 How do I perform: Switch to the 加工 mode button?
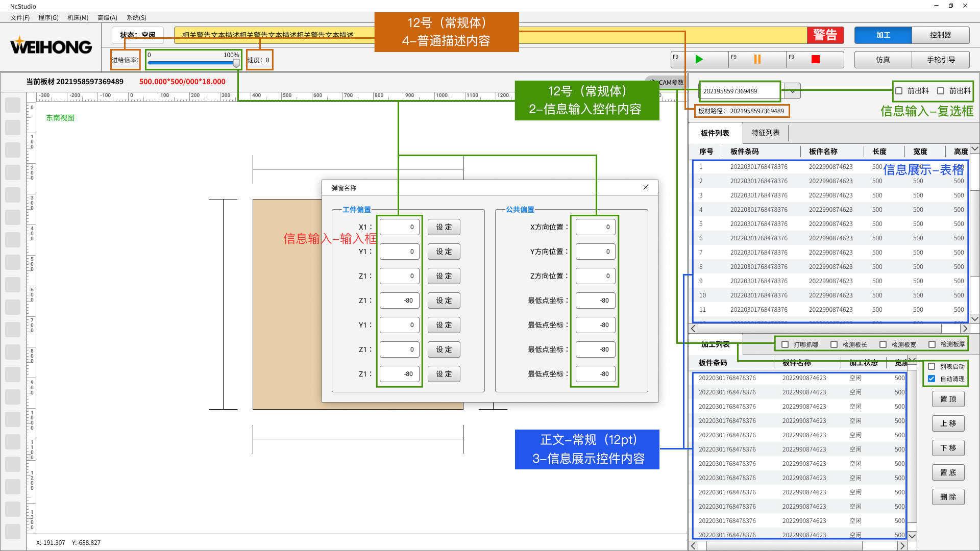[883, 35]
